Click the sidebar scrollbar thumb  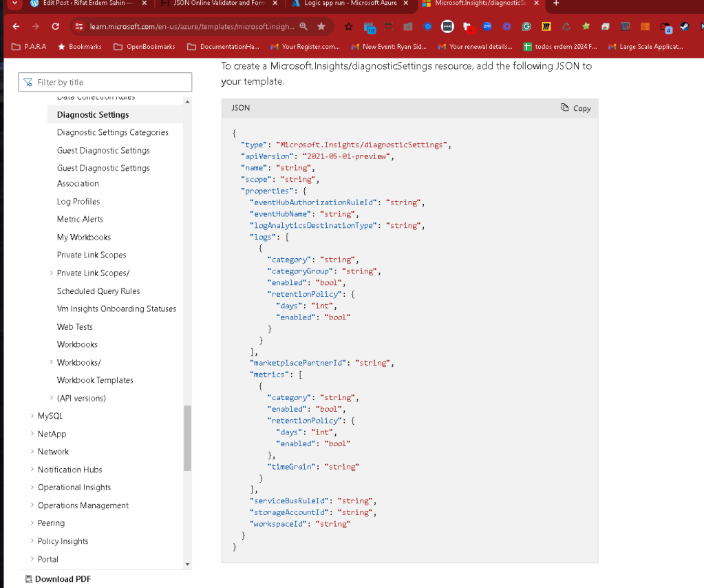click(x=188, y=438)
